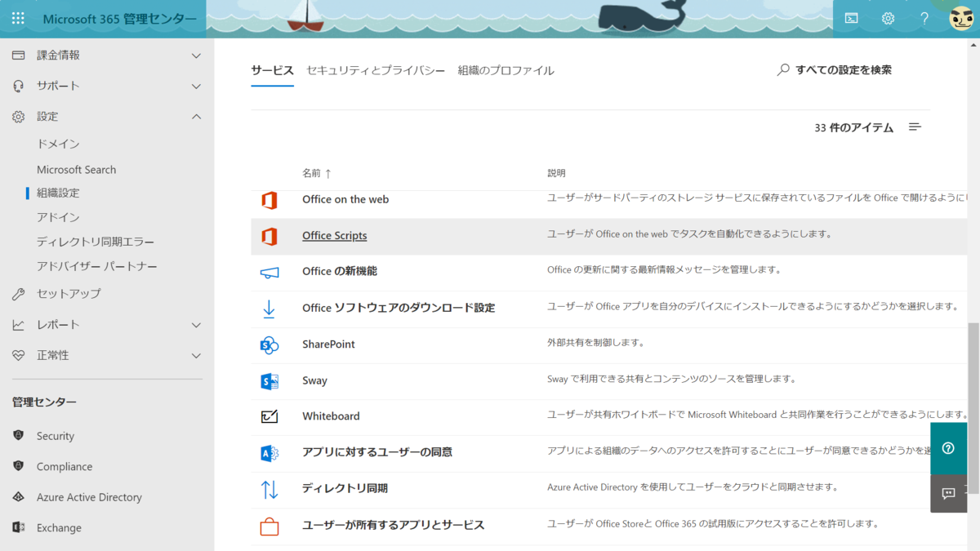Select the SharePoint service icon
Viewport: 980px width, 551px height.
click(x=270, y=344)
